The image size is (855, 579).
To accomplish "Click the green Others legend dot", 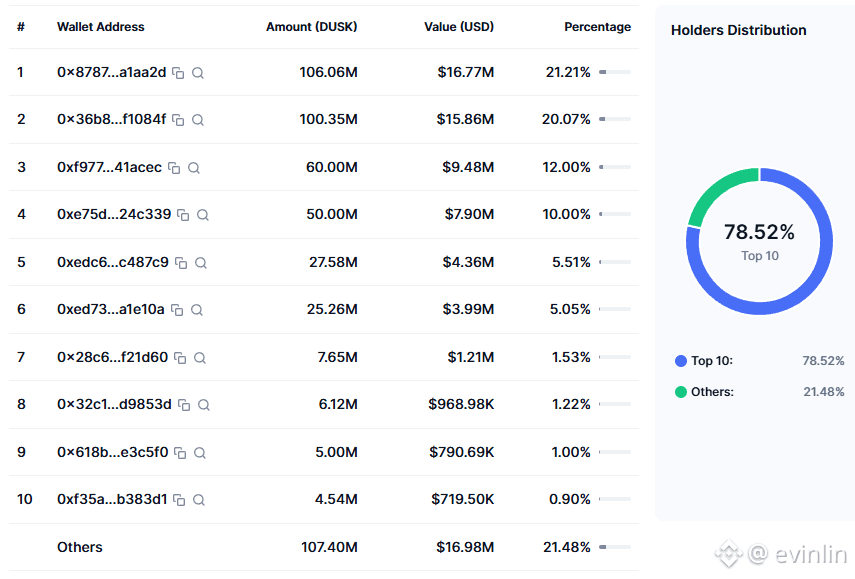I will (681, 392).
